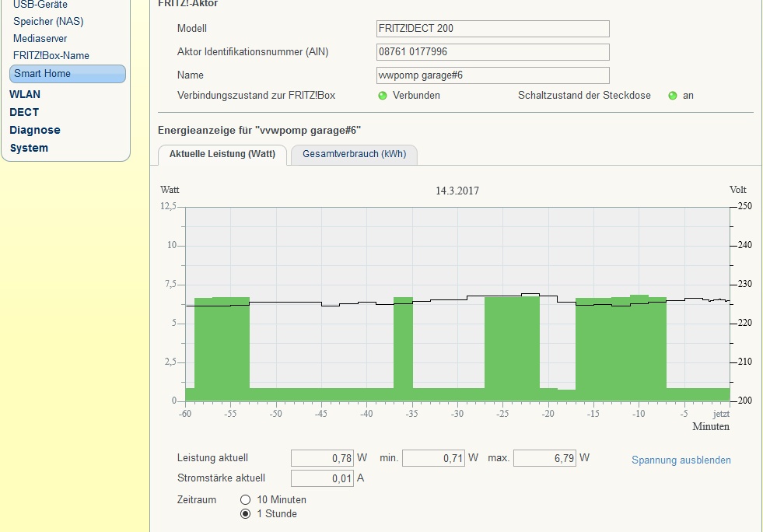Click min. power value 0,71

(x=433, y=458)
